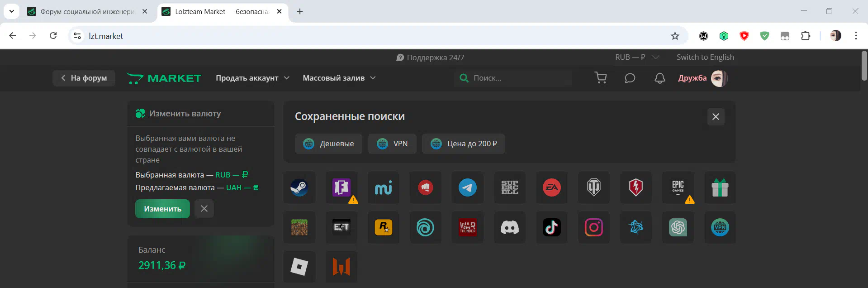Viewport: 868px width, 288px height.
Task: Expand the Массовый залив dropdown
Action: click(x=339, y=78)
